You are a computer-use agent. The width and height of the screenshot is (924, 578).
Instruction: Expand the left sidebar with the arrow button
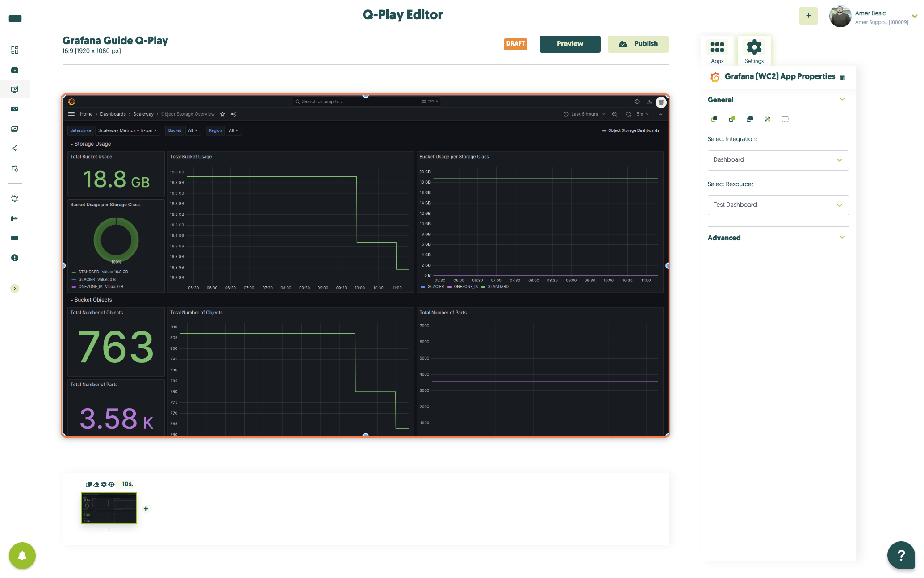click(15, 289)
